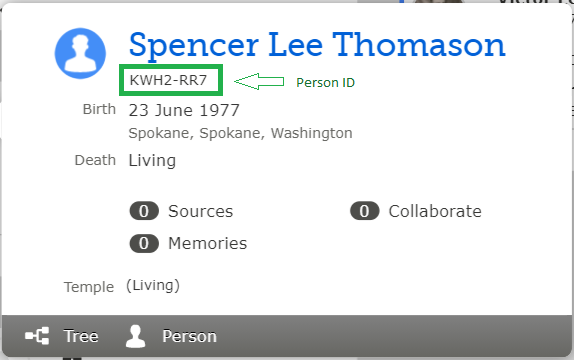The height and width of the screenshot is (360, 574).
Task: Open the Sources link
Action: point(200,211)
